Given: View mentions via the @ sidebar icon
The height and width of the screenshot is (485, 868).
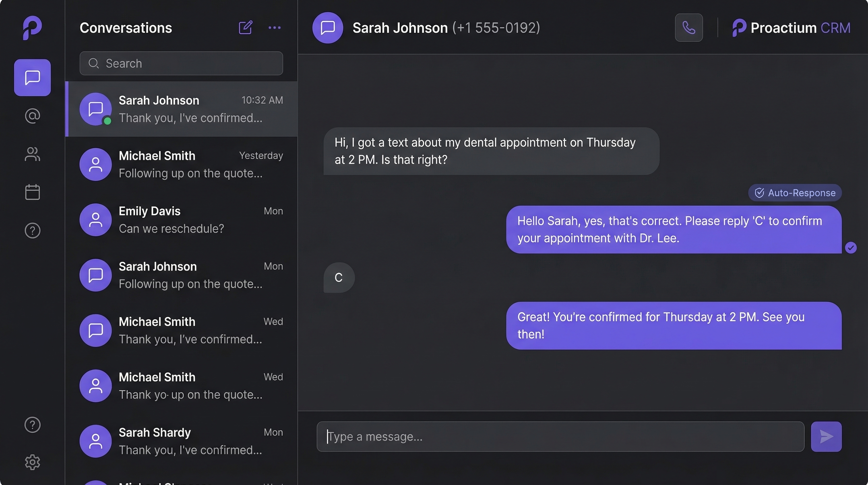Looking at the screenshot, I should [x=32, y=116].
